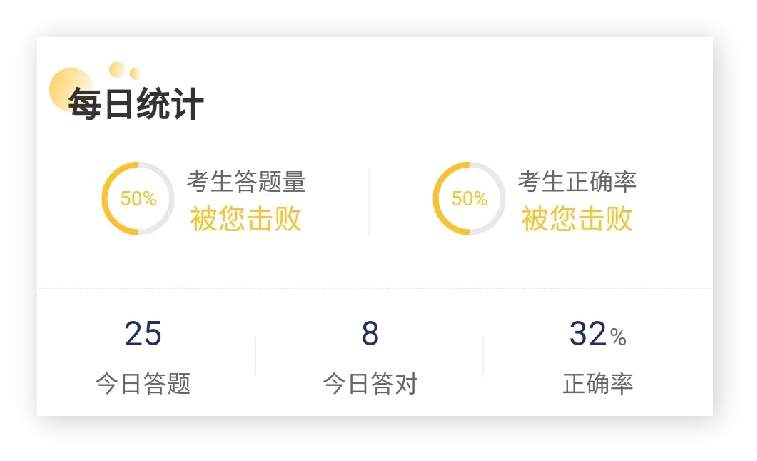The height and width of the screenshot is (461, 757).
Task: Click dashed separator above daily numbers
Action: [375, 289]
